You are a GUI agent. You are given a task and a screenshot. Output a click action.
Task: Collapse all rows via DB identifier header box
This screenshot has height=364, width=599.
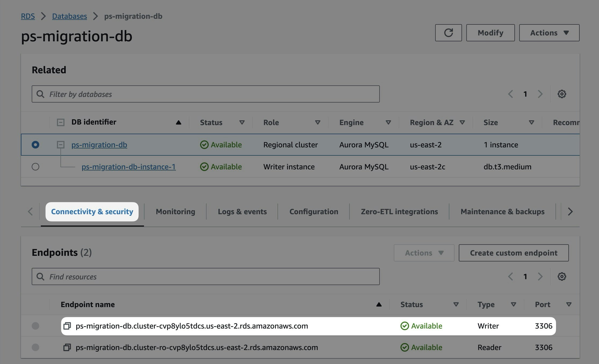pos(61,122)
